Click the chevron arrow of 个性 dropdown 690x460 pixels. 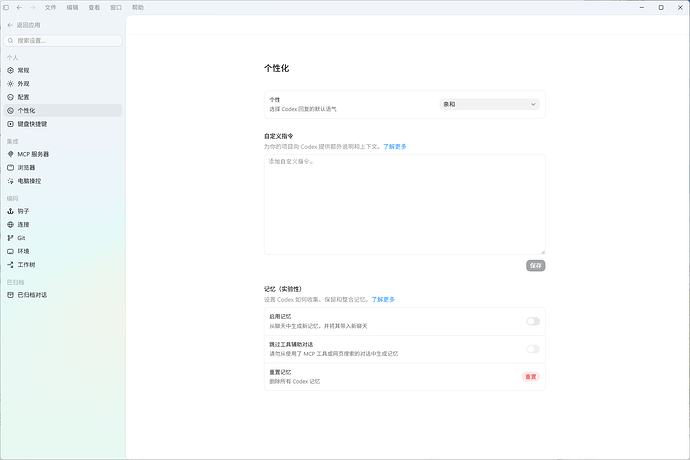pos(533,104)
